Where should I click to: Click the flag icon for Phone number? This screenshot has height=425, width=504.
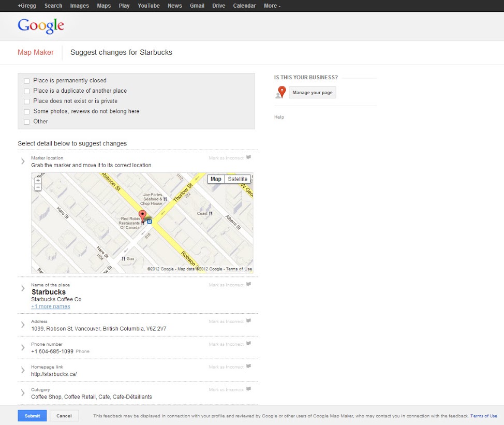pyautogui.click(x=248, y=344)
